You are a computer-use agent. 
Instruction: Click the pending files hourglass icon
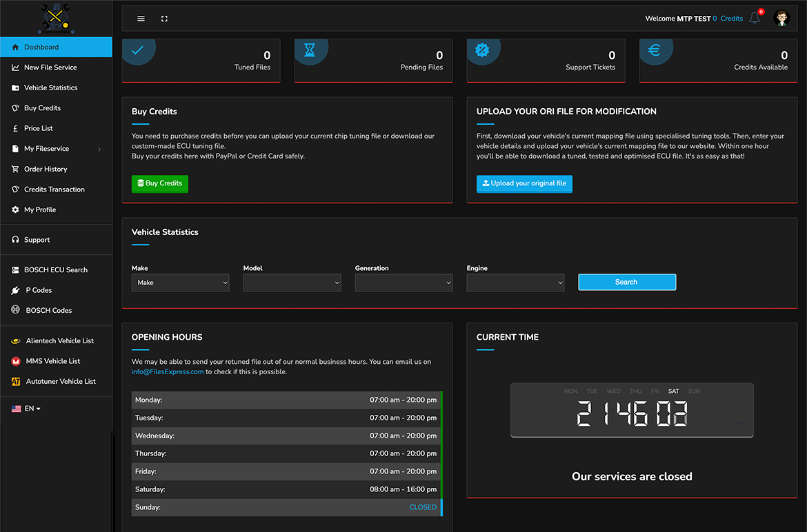pos(310,50)
